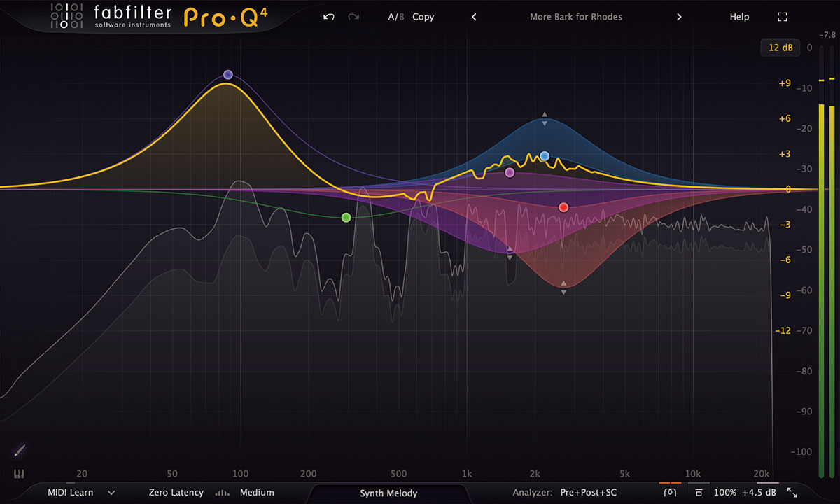Screen dimensions: 840x504
Task: Click the 20k frequency axis label
Action: coord(762,474)
